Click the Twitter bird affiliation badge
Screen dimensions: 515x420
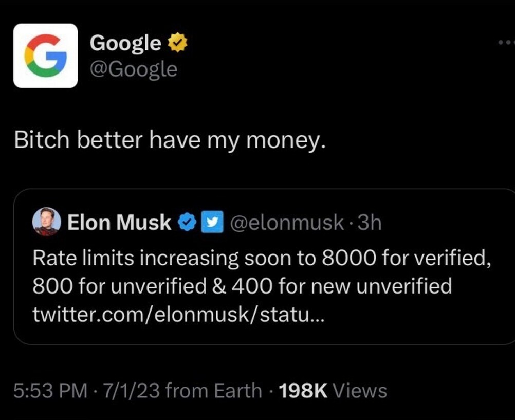[214, 223]
